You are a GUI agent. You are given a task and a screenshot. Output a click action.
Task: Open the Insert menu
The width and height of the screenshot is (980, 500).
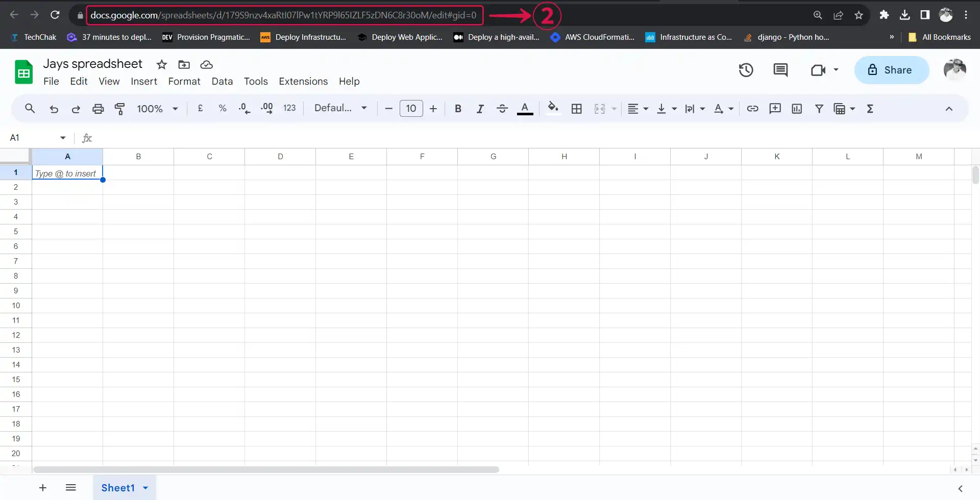click(144, 81)
